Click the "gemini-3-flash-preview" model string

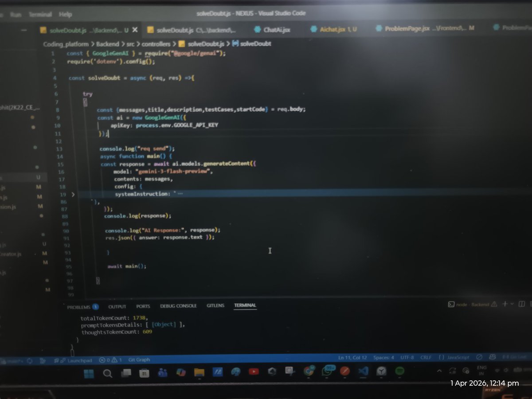coord(173,172)
